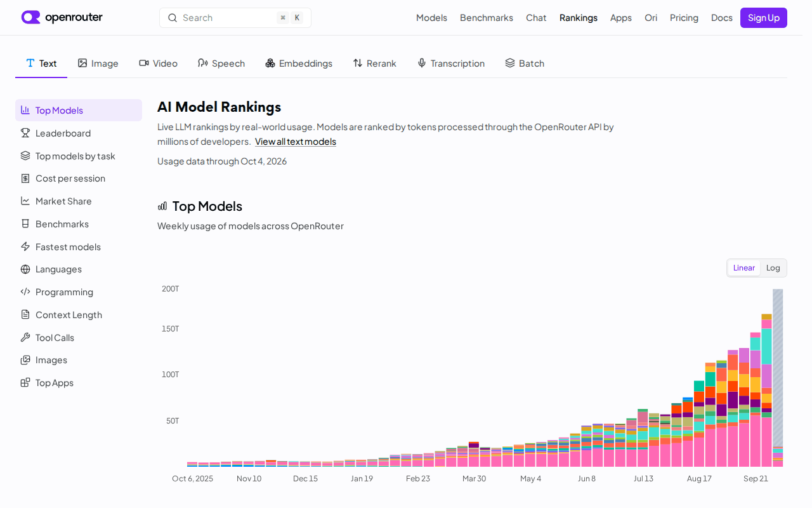
Task: Click the OpenRouter logo icon
Action: click(30, 17)
